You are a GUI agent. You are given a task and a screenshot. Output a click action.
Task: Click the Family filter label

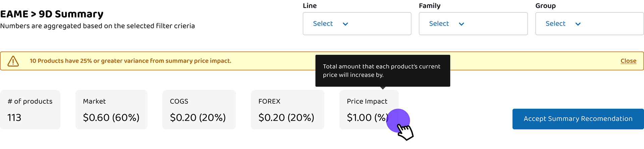(x=429, y=6)
